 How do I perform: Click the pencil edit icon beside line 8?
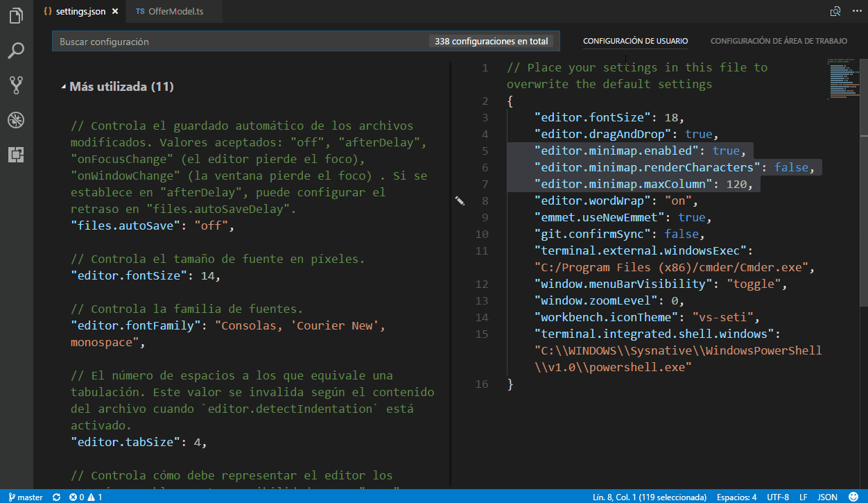tap(459, 201)
